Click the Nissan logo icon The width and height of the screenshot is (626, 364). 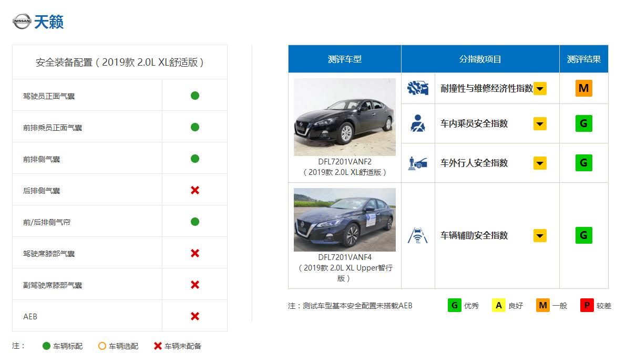[22, 21]
